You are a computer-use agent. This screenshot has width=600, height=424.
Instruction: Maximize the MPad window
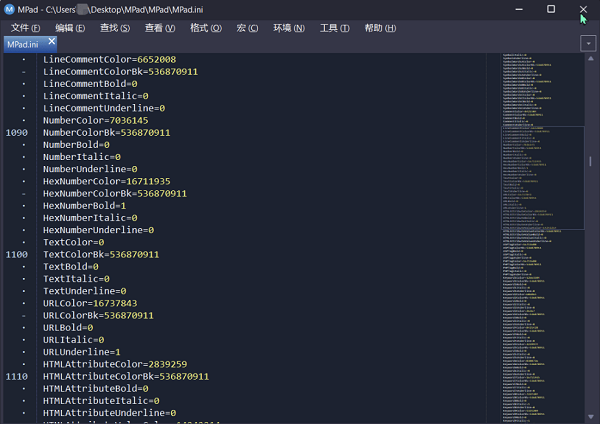(x=551, y=9)
